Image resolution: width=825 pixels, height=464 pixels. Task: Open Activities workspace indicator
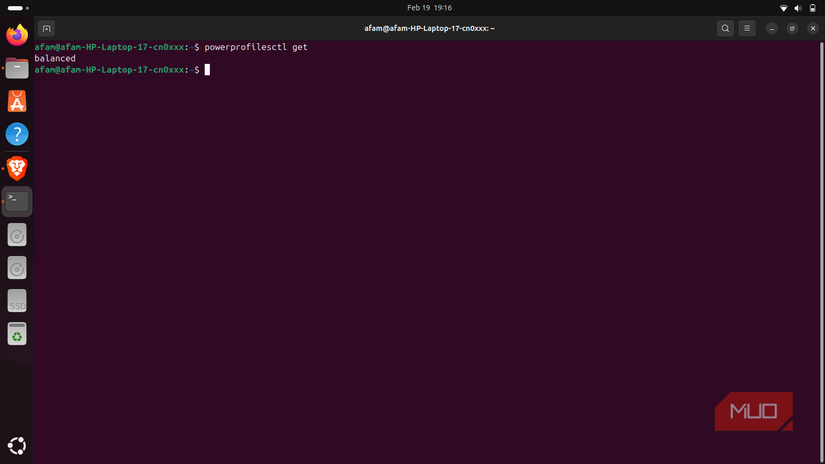[18, 8]
